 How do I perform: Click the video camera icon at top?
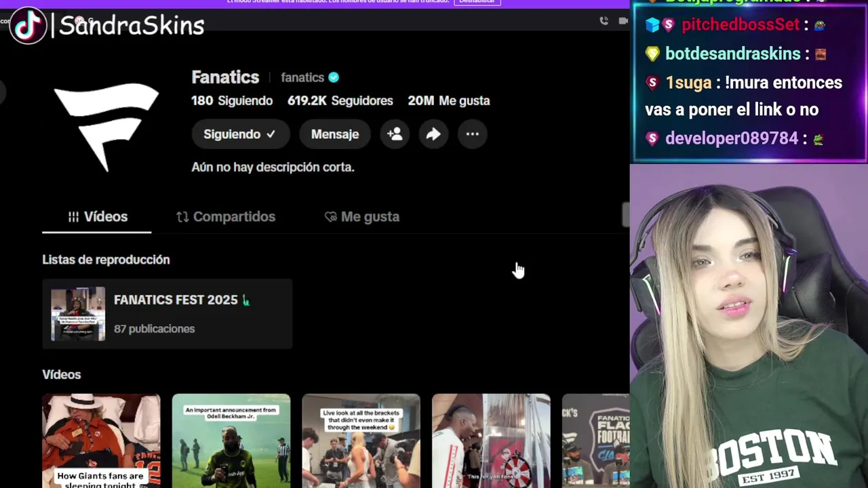click(624, 21)
